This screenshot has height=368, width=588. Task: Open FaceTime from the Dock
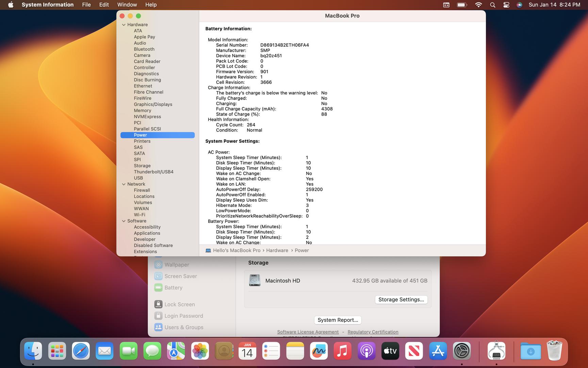pyautogui.click(x=128, y=351)
